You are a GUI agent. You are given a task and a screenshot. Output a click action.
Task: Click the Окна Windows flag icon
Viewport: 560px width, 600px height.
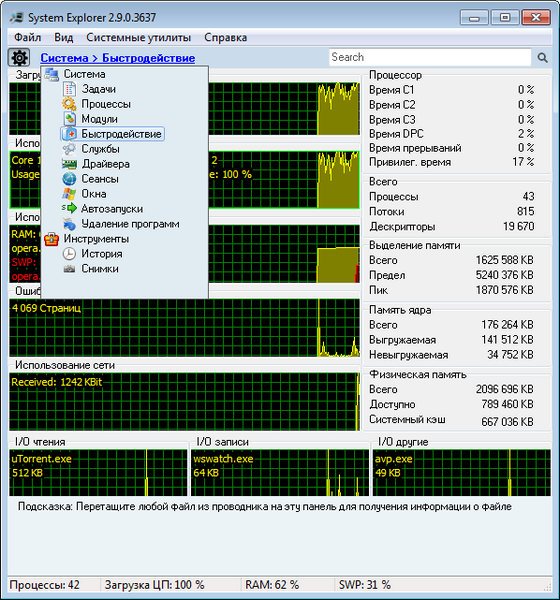pyautogui.click(x=69, y=194)
